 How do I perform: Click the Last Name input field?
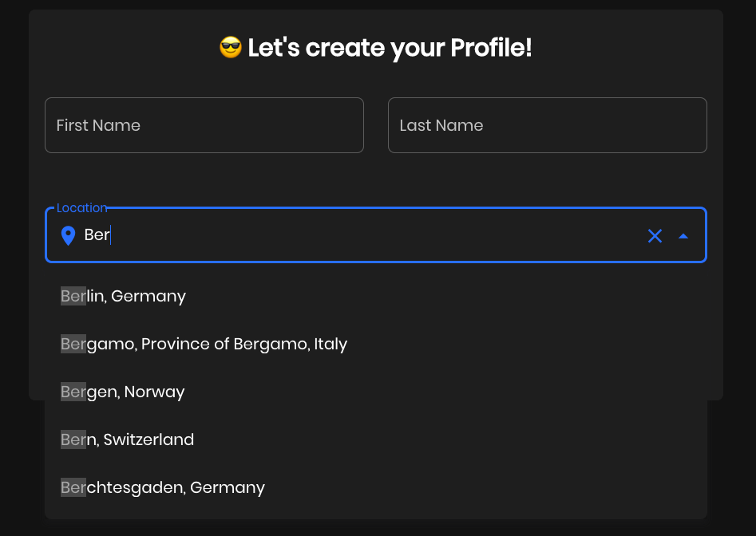[x=547, y=125]
